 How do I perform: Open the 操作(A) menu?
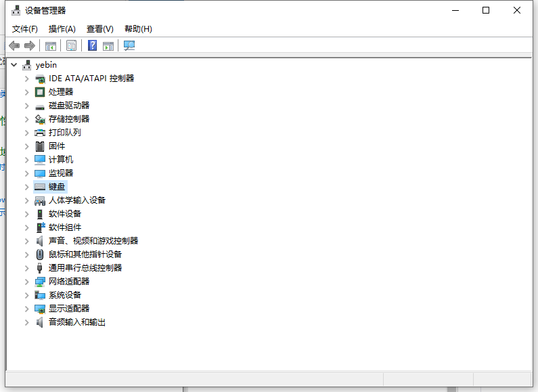(62, 29)
